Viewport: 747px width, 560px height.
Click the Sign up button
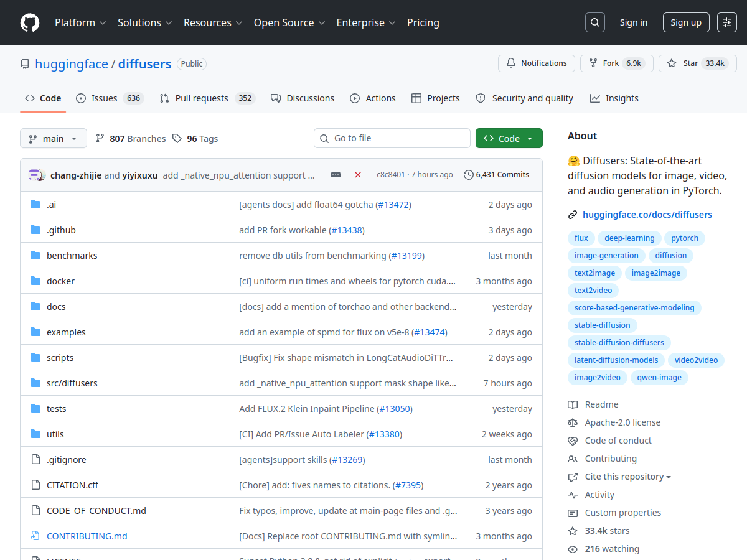tap(685, 22)
